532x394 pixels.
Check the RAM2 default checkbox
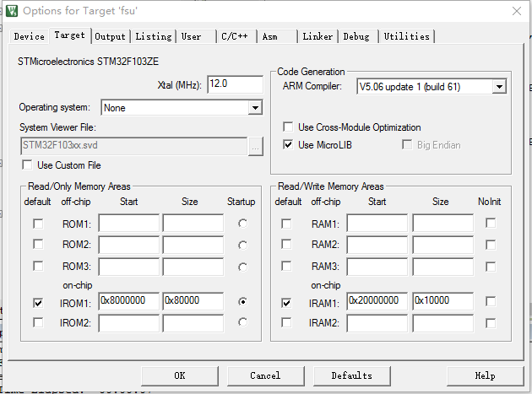286,244
